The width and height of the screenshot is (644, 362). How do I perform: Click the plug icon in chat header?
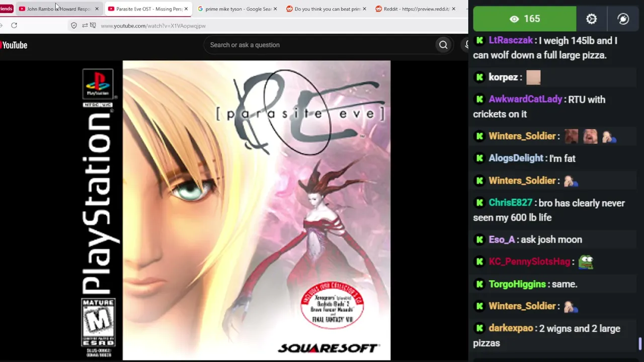tap(623, 19)
